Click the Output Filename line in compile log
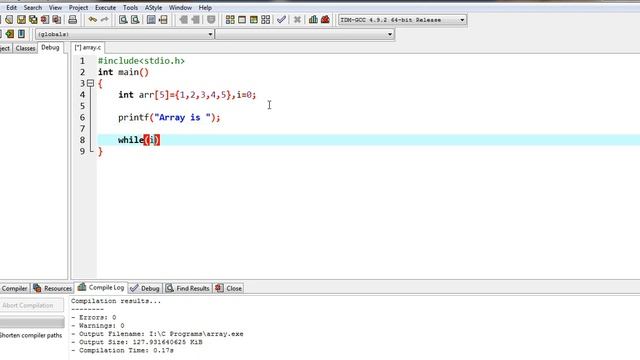Viewport: 640px width, 360px height. [x=157, y=334]
